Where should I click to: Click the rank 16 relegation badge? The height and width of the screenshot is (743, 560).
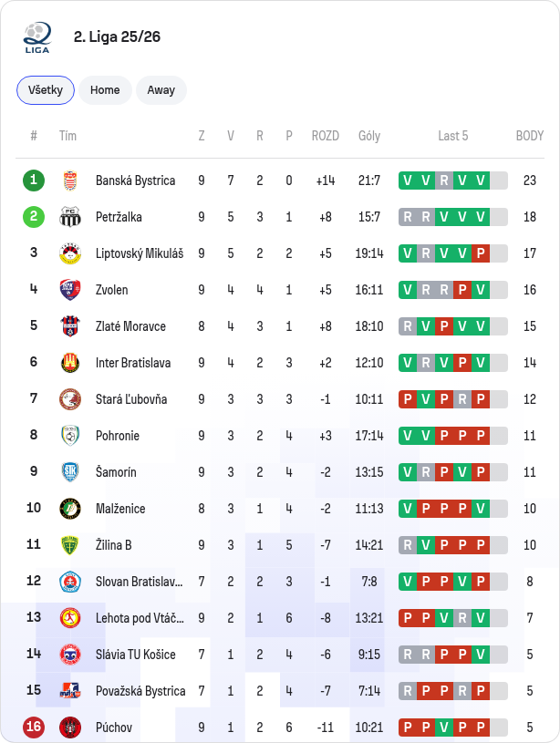(x=34, y=727)
